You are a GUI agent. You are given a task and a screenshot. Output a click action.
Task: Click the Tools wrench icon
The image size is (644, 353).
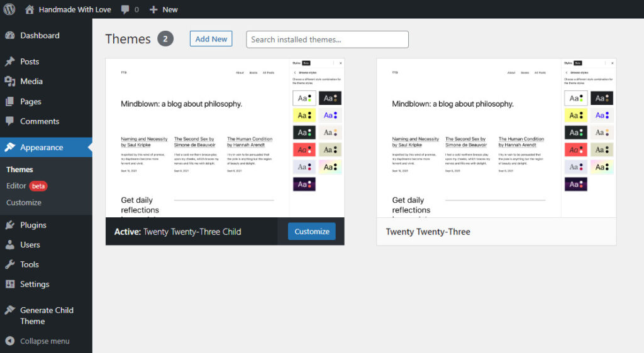click(10, 264)
